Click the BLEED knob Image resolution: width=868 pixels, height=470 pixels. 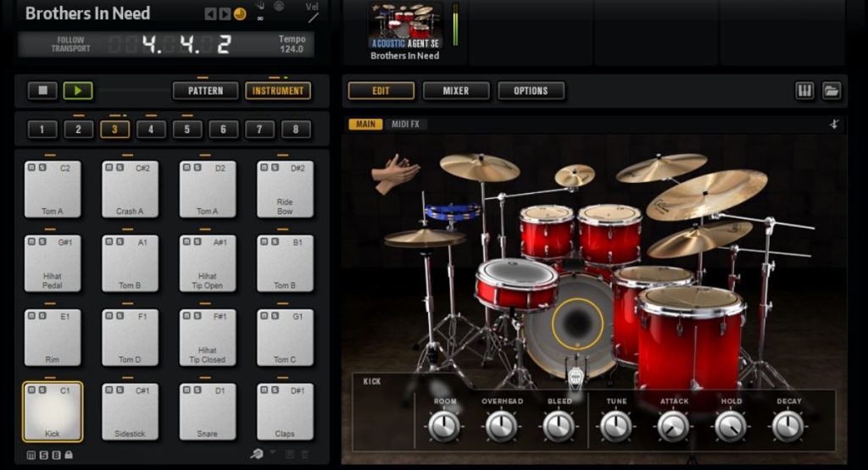pyautogui.click(x=558, y=426)
